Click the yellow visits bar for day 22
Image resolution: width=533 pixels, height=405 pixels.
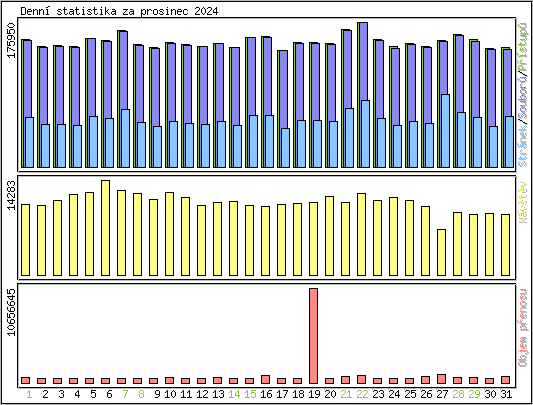click(361, 234)
